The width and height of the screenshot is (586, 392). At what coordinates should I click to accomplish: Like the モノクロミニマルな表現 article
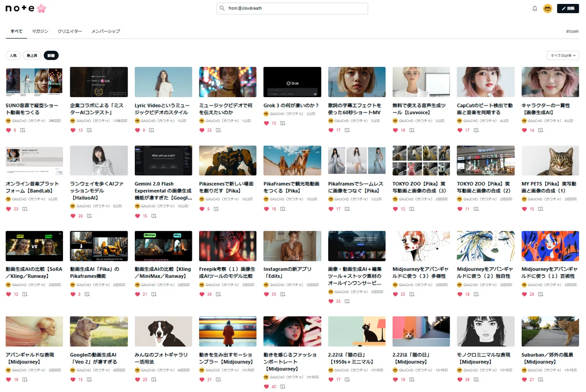tap(460, 380)
